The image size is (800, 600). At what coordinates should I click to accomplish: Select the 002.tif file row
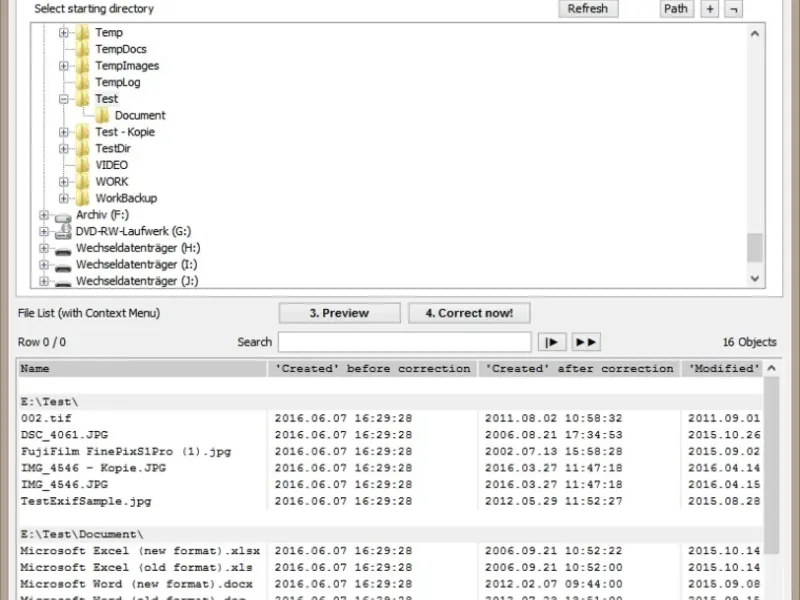pos(391,418)
